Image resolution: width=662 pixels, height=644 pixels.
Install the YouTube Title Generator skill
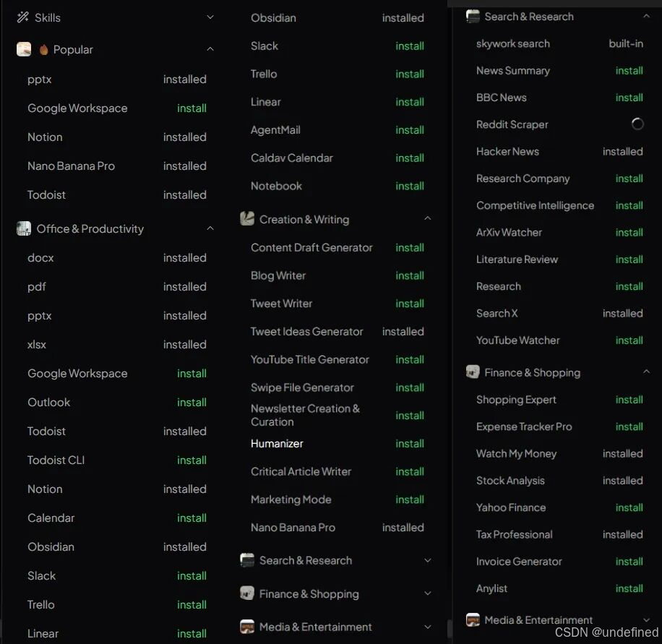coord(410,359)
